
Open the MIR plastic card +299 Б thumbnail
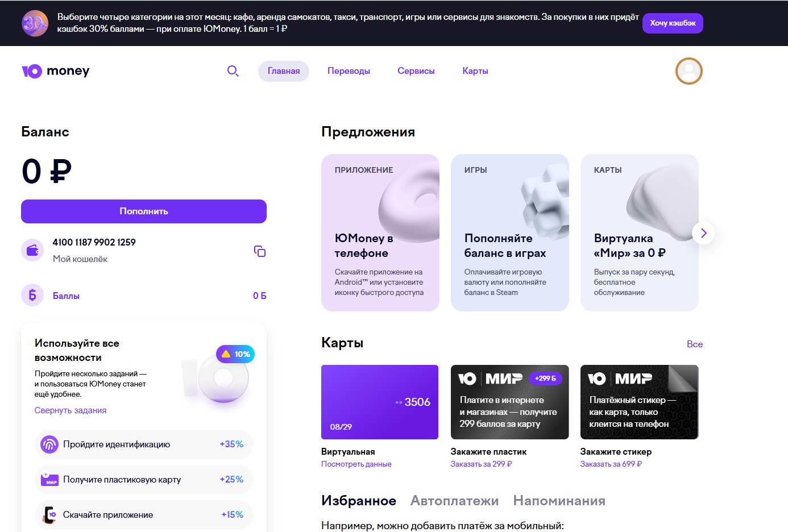pyautogui.click(x=510, y=402)
